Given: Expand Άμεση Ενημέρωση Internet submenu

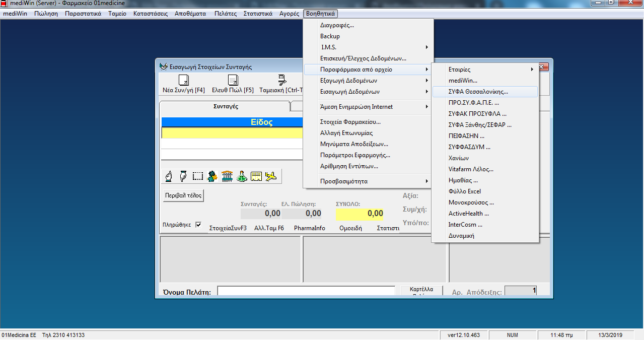Looking at the screenshot, I should (369, 107).
